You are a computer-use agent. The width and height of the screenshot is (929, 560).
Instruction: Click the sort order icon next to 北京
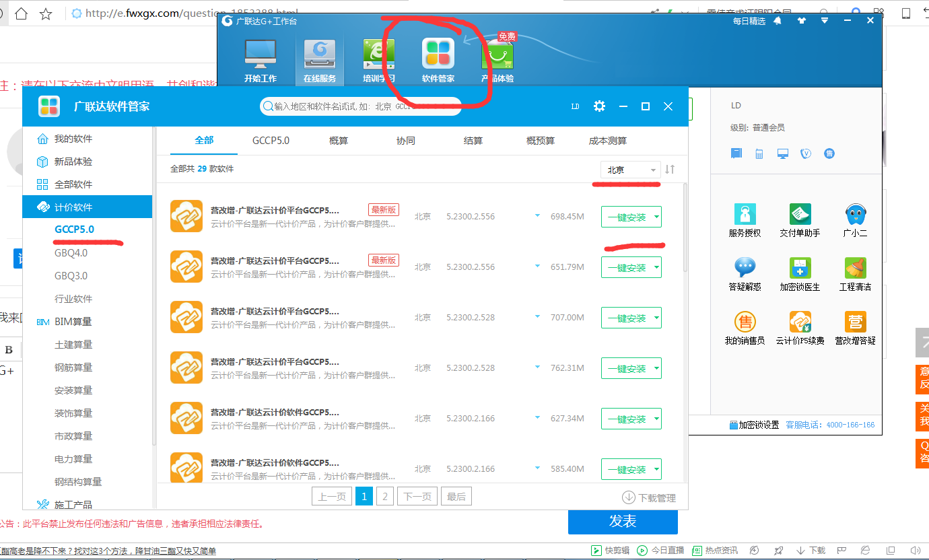670,170
